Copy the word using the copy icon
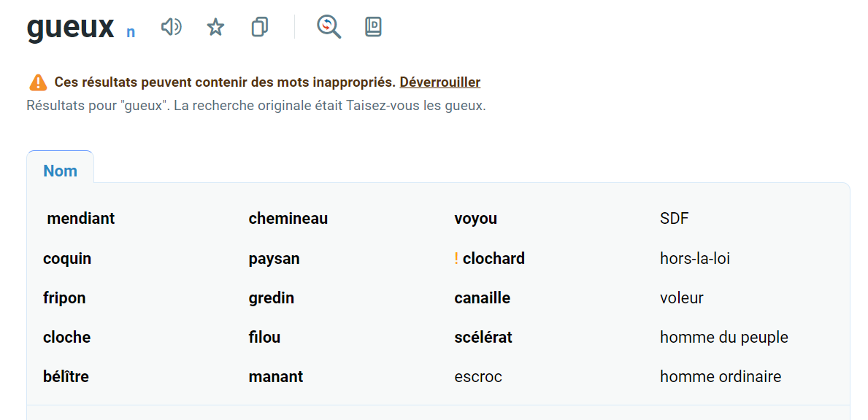This screenshot has width=868, height=420. click(x=259, y=28)
